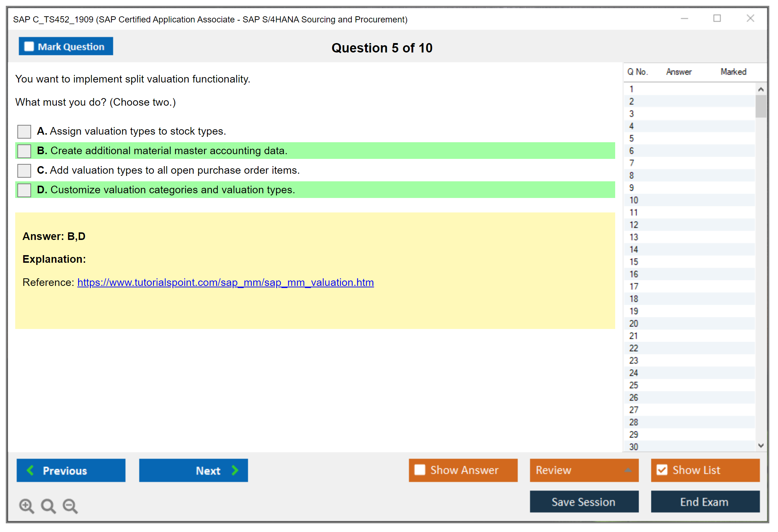Open the tutorialspoint reference link

(225, 282)
